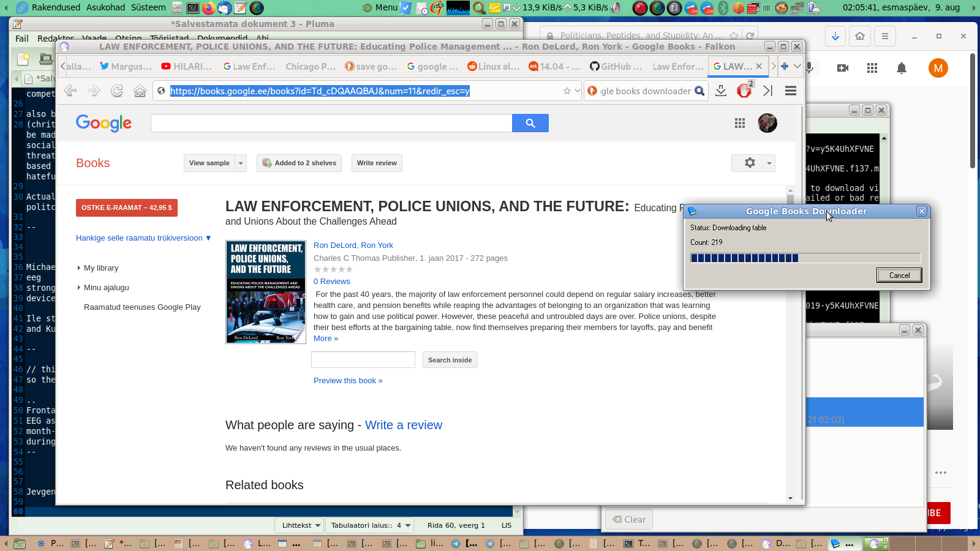Viewport: 980px width, 551px height.
Task: Click the YouTube create video camera icon
Action: [x=843, y=68]
